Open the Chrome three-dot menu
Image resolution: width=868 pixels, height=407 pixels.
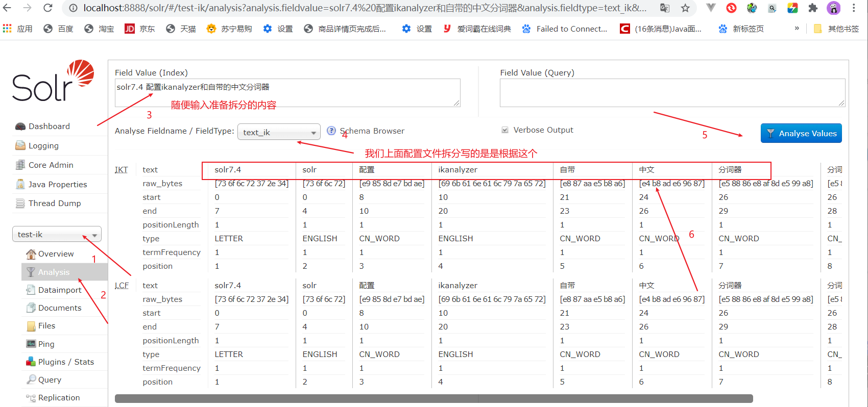coord(854,8)
